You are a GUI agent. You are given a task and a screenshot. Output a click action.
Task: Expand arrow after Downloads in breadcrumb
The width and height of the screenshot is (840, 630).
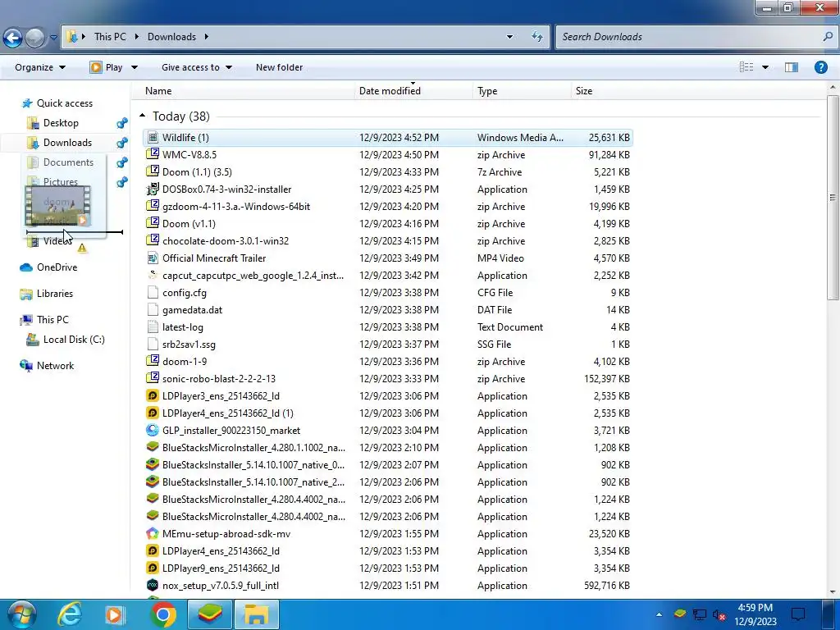click(206, 37)
